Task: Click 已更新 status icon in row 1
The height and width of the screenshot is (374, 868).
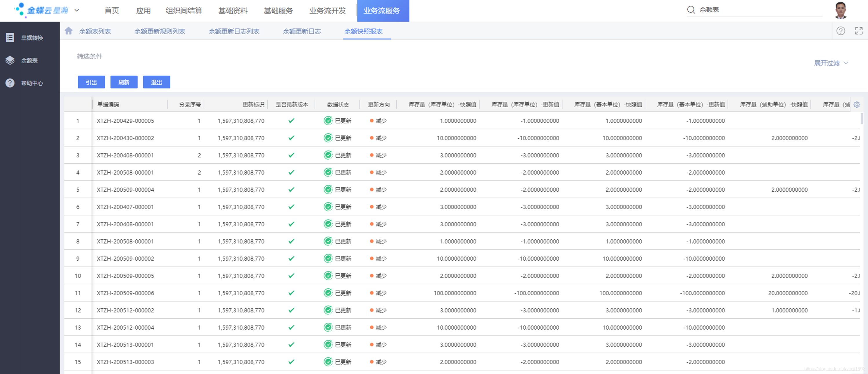Action: click(x=327, y=121)
